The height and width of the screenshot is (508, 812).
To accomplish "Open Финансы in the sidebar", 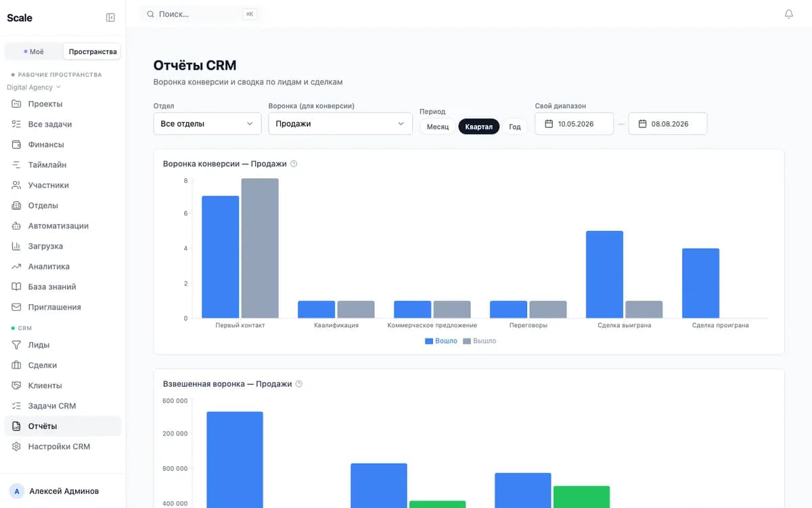I will [x=62, y=144].
